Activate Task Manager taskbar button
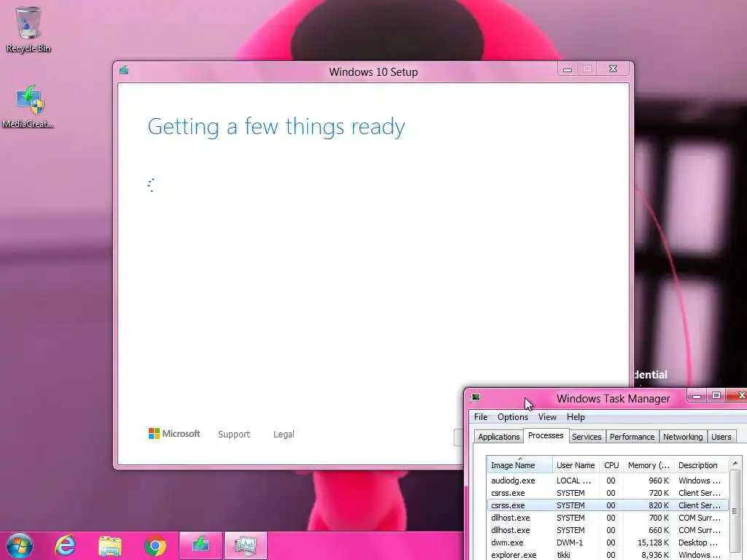The image size is (747, 560). 246,545
